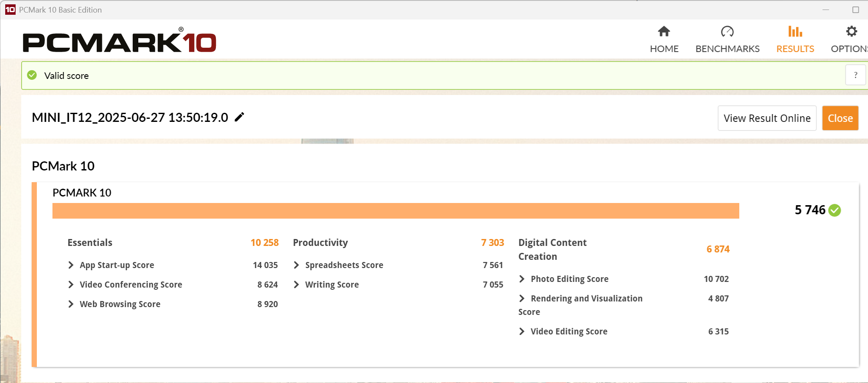Click the Productivity score 7 303

point(493,242)
